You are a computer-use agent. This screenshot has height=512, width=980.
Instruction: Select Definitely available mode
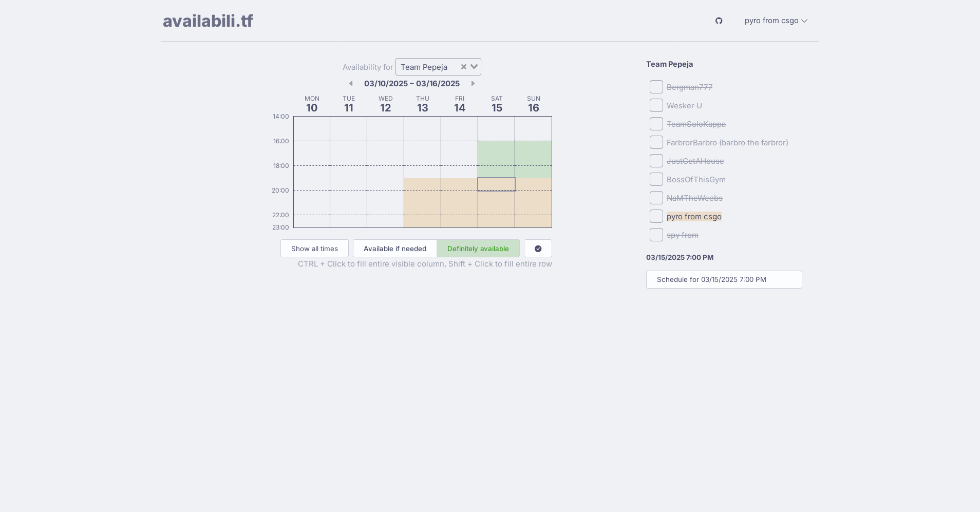[478, 249]
